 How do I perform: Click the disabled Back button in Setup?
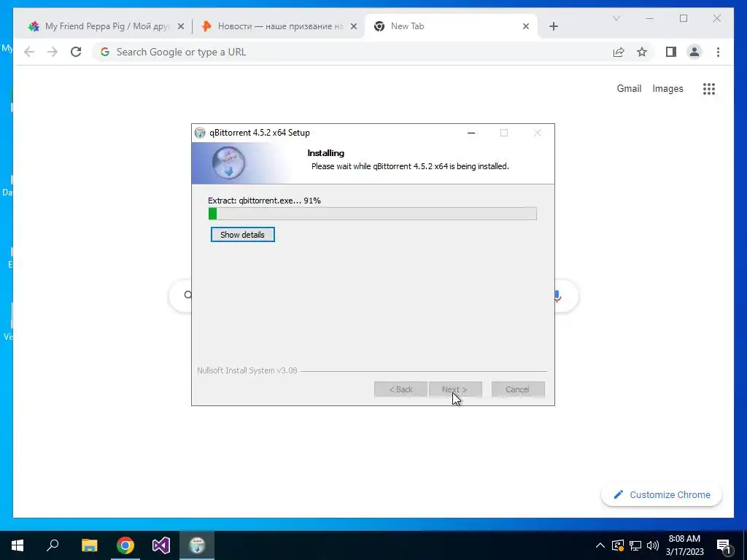(x=400, y=389)
